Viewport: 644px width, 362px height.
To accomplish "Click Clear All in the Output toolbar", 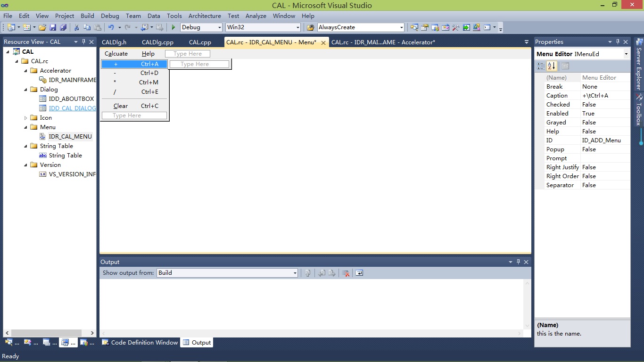I will coord(346,273).
